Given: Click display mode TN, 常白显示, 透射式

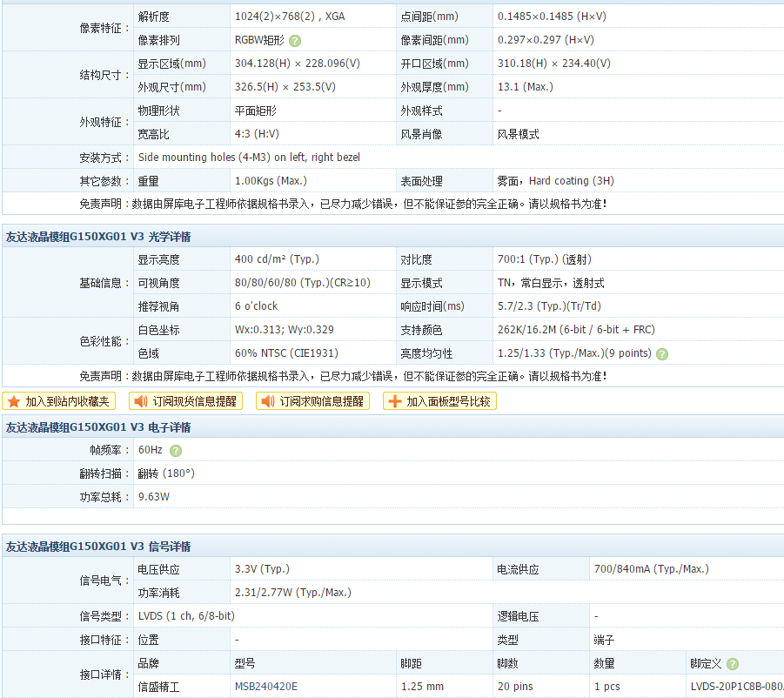Looking at the screenshot, I should click(x=551, y=283).
